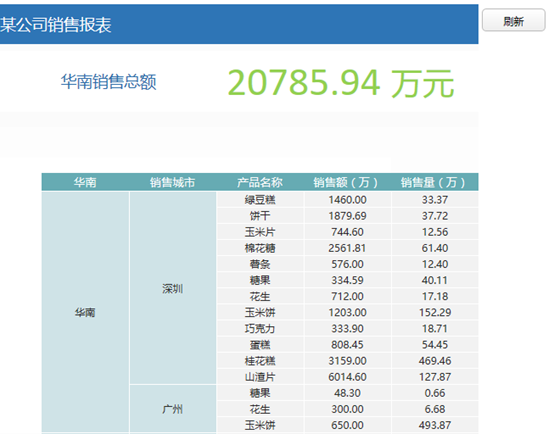Image resolution: width=554 pixels, height=434 pixels.
Task: Click the 刷新 refresh button
Action: coord(513,20)
